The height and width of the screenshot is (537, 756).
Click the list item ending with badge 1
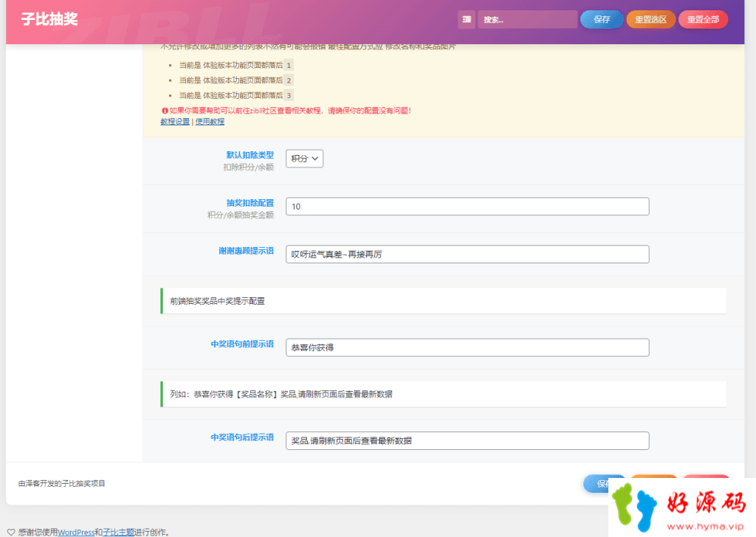tap(236, 65)
